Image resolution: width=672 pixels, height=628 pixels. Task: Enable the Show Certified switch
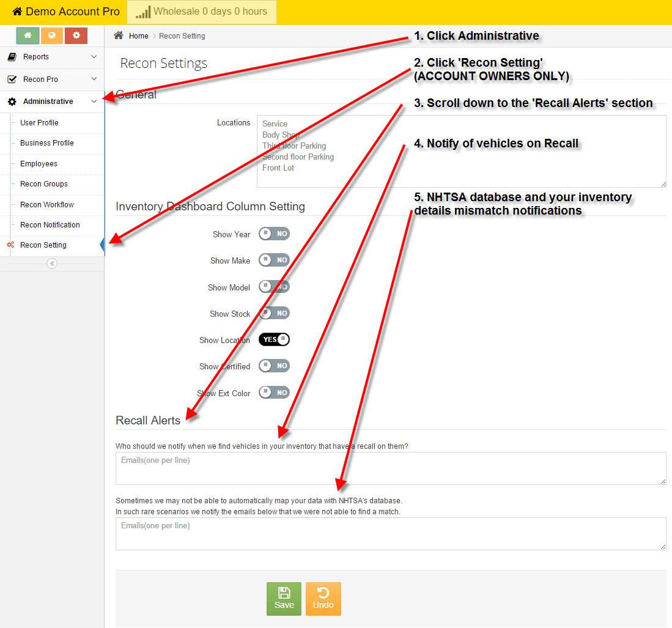click(x=274, y=366)
